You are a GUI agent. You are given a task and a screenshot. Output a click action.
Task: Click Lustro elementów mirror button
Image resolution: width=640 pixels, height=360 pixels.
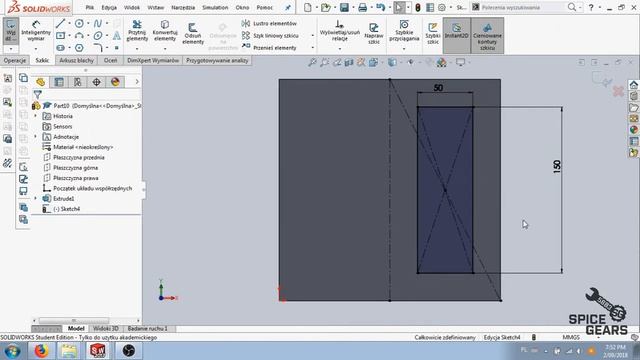click(269, 24)
